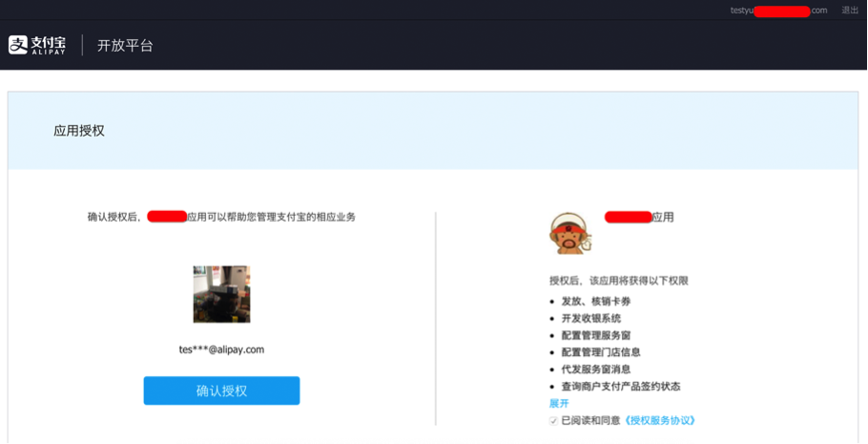Viewport: 868px width, 444px height.
Task: Click the user avatar photo thumbnail
Action: tap(221, 294)
